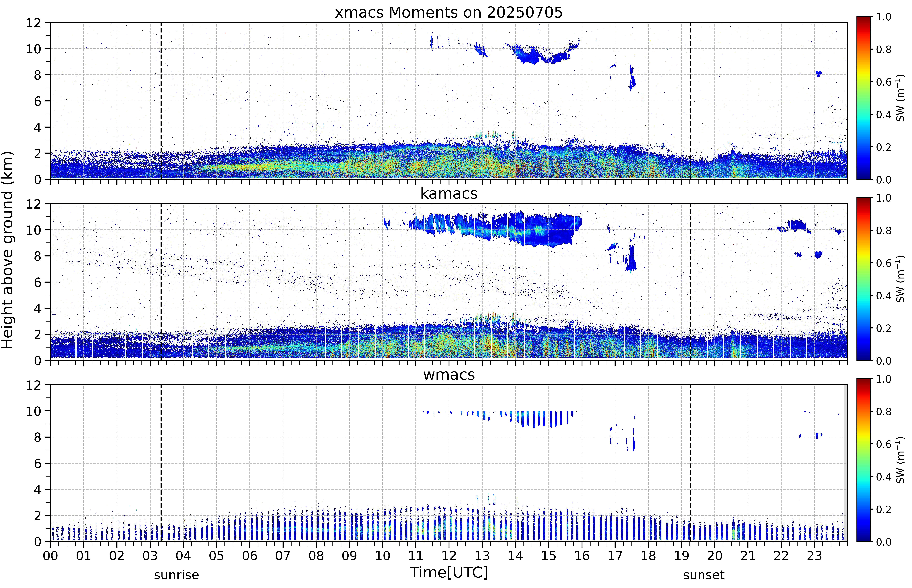Click the wmacs colorbar 'SW (m⁻¹)' label

(900, 460)
